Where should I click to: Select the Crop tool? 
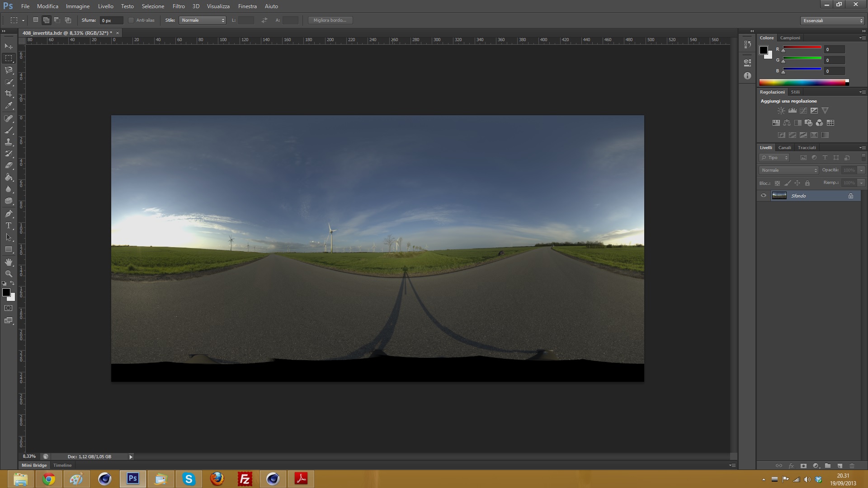coord(9,94)
